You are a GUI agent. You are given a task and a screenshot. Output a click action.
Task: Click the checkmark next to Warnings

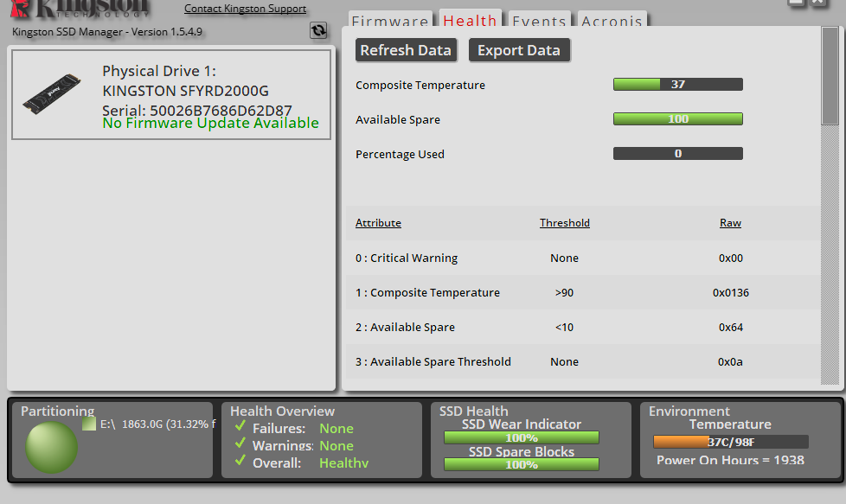240,443
